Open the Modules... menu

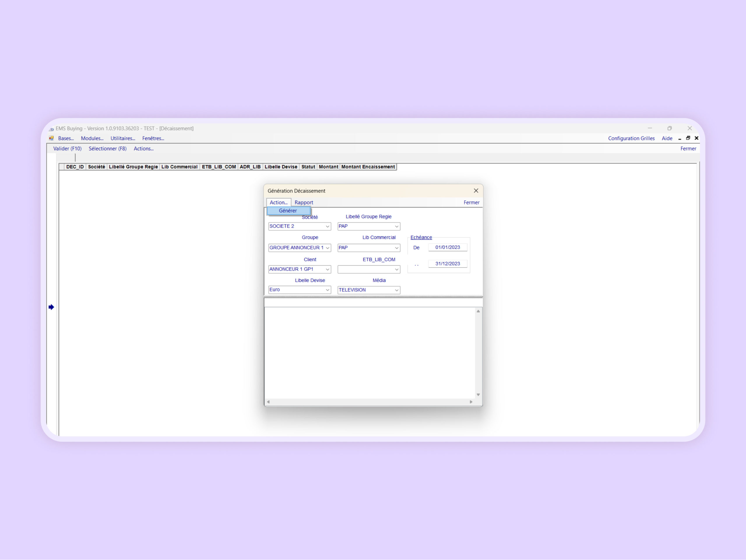tap(92, 138)
